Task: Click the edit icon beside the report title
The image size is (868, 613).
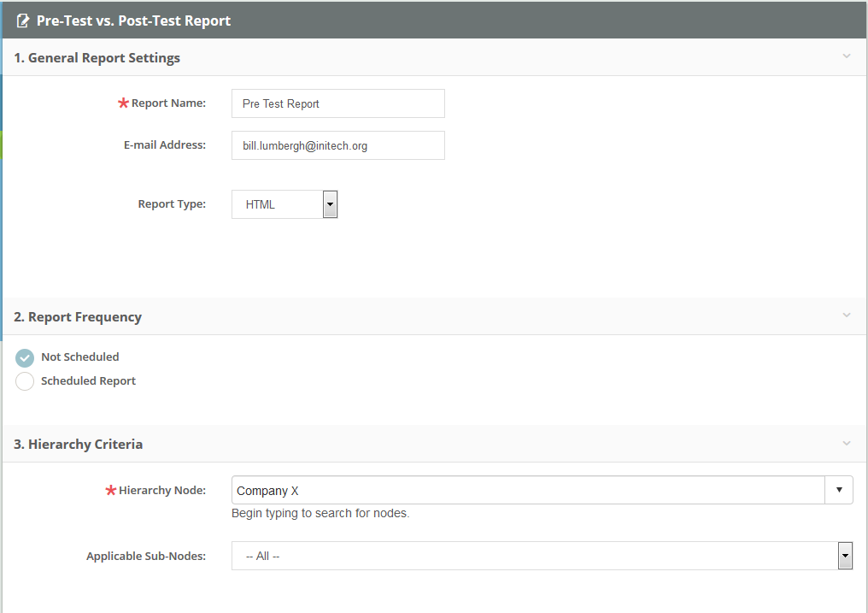Action: pyautogui.click(x=23, y=21)
